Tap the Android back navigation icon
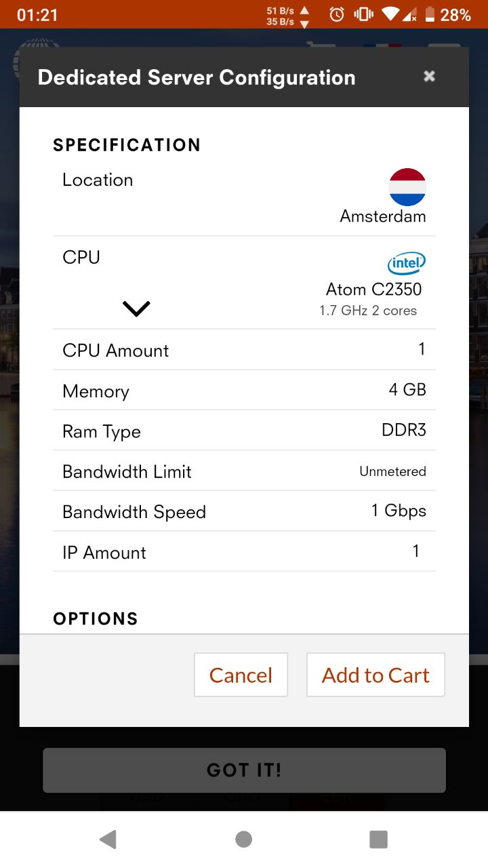The width and height of the screenshot is (488, 868). (x=108, y=840)
